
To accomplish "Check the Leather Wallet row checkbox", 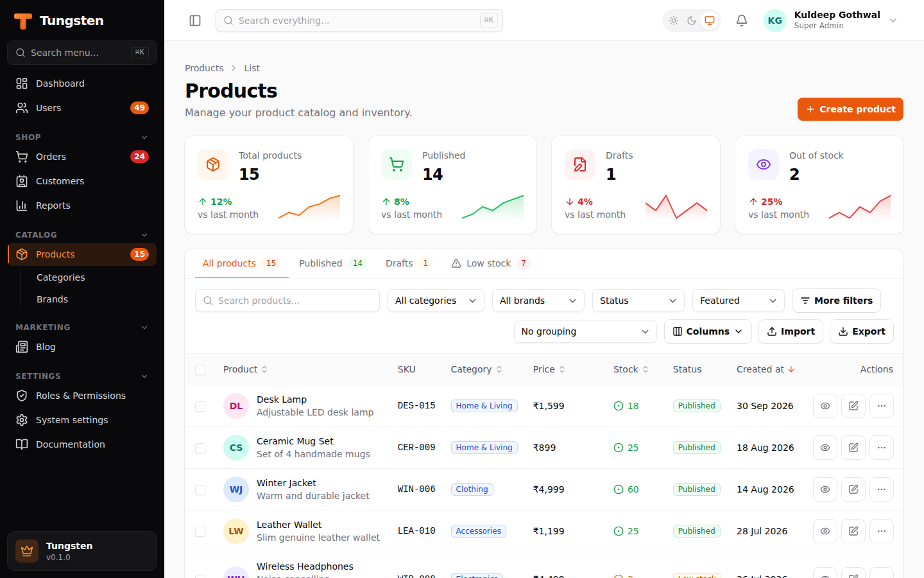I will (x=200, y=532).
